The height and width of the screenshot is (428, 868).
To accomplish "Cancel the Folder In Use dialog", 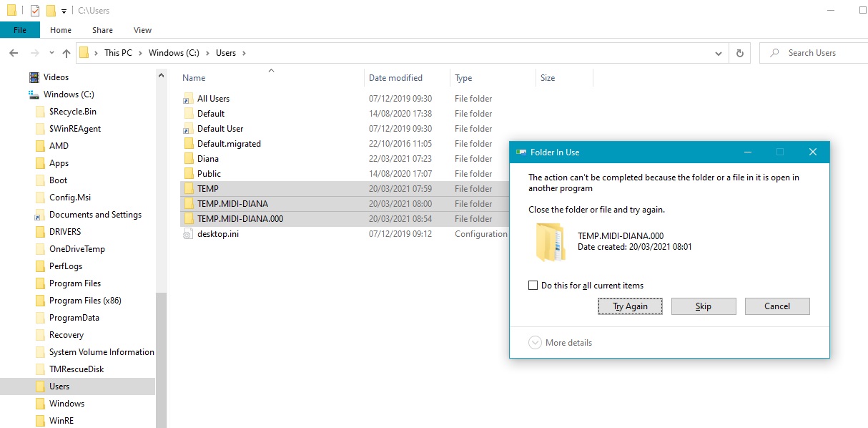I will 777,306.
